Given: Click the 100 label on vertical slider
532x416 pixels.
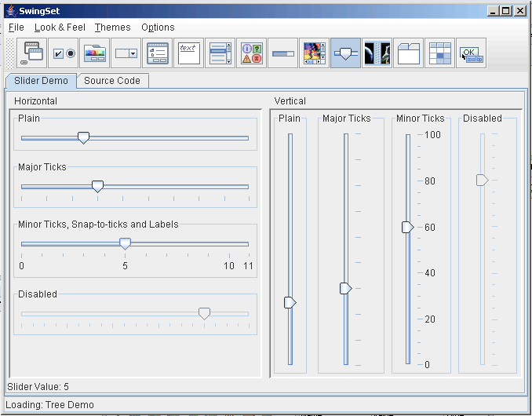Looking at the screenshot, I should [432, 135].
